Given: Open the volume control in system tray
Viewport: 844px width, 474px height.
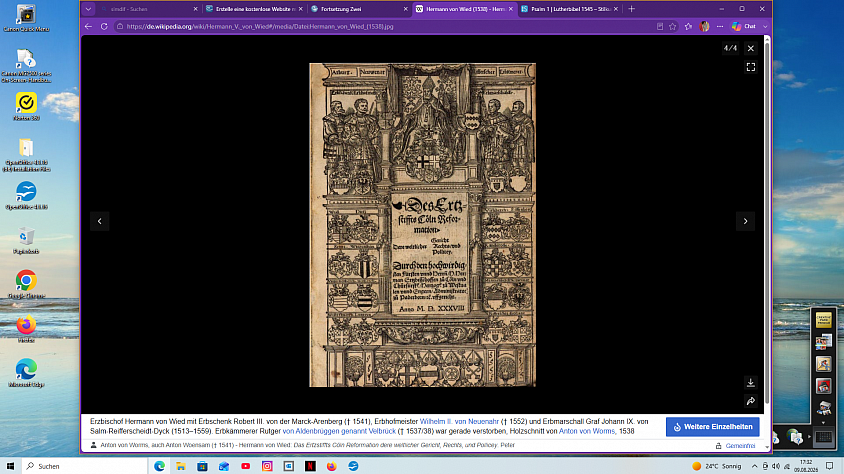Looking at the screenshot, I should pyautogui.click(x=776, y=466).
